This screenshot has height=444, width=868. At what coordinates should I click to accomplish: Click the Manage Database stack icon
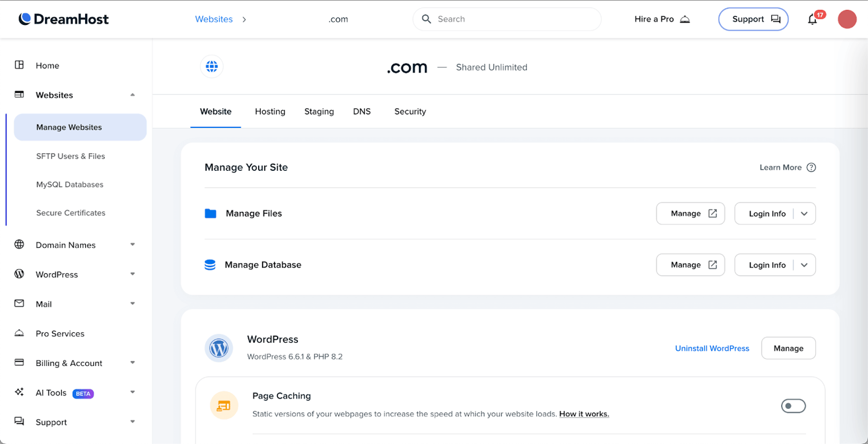pos(210,265)
